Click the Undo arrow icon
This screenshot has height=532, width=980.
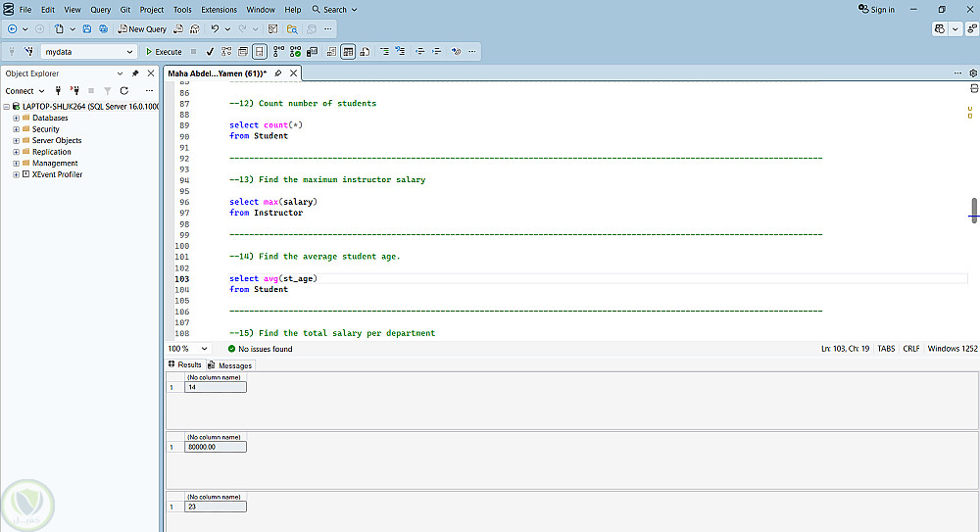(216, 29)
